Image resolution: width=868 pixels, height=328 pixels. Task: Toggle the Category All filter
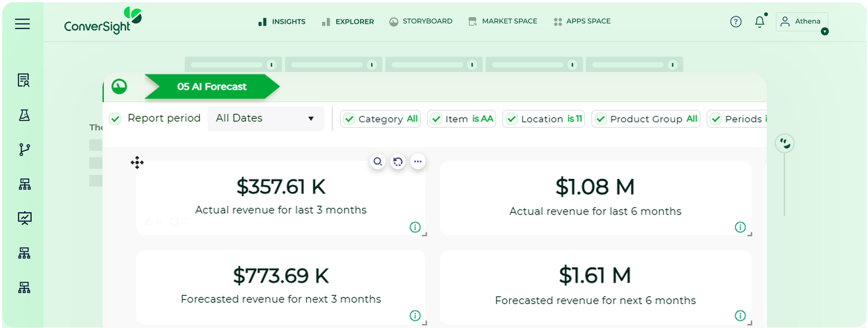(x=380, y=119)
